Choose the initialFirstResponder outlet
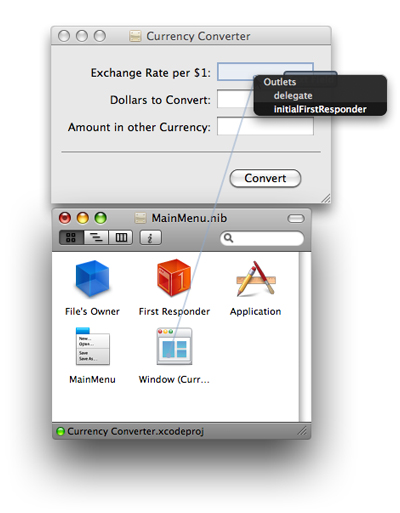Image resolution: width=400 pixels, height=513 pixels. click(x=320, y=109)
